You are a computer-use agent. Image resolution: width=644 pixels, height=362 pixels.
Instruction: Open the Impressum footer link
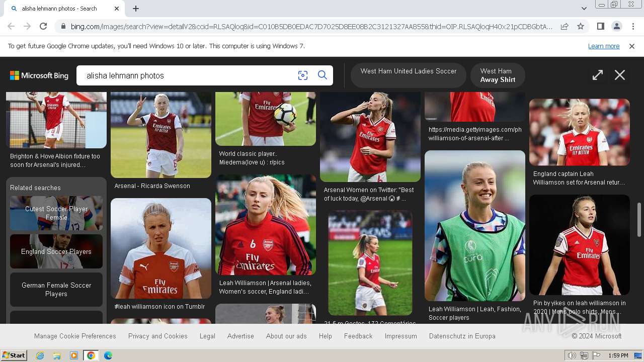pyautogui.click(x=401, y=336)
